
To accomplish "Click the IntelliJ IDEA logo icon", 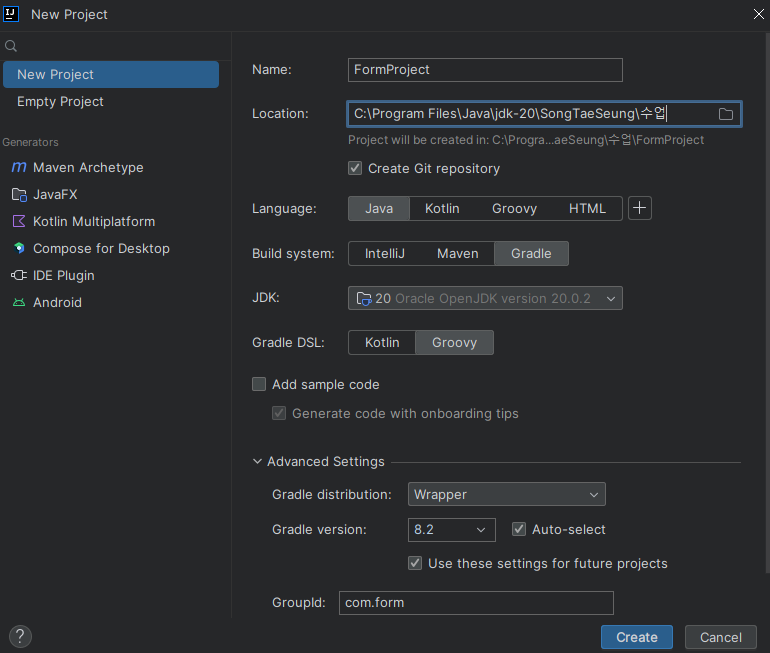I will pos(11,14).
